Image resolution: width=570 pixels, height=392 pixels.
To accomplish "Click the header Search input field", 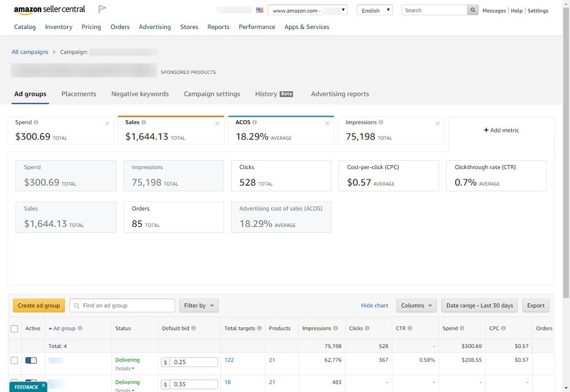I will 434,10.
